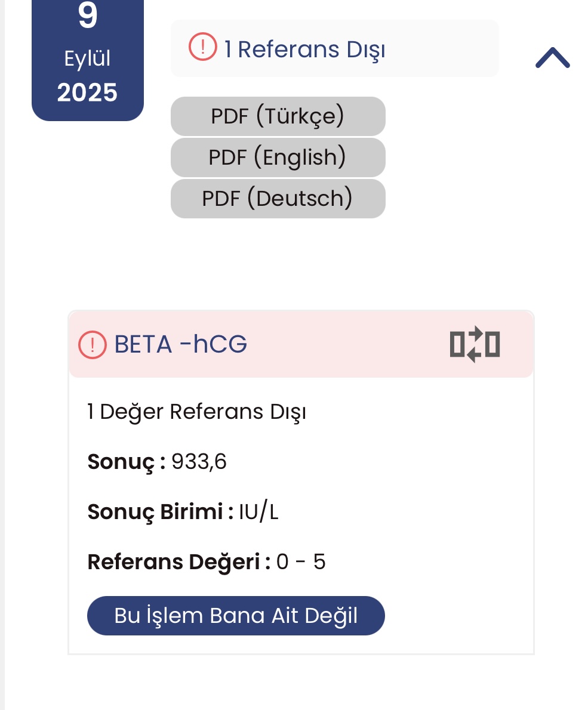Click the Eylül month label on the date badge
The width and height of the screenshot is (588, 710).
tap(87, 59)
